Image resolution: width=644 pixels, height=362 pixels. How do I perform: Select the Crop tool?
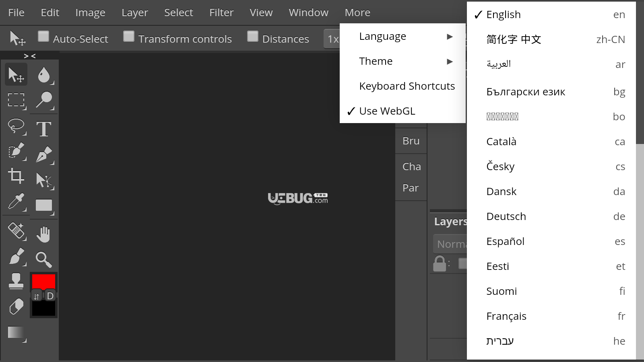point(16,176)
